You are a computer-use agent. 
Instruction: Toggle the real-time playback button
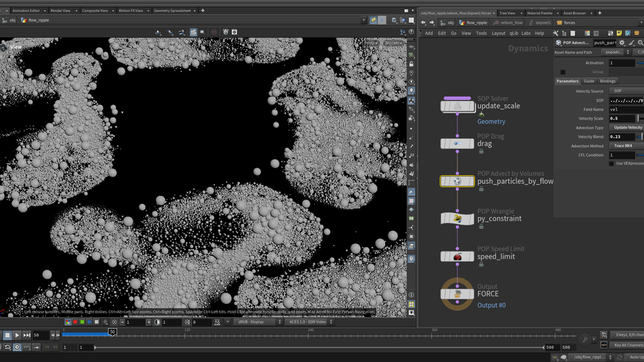click(17, 347)
